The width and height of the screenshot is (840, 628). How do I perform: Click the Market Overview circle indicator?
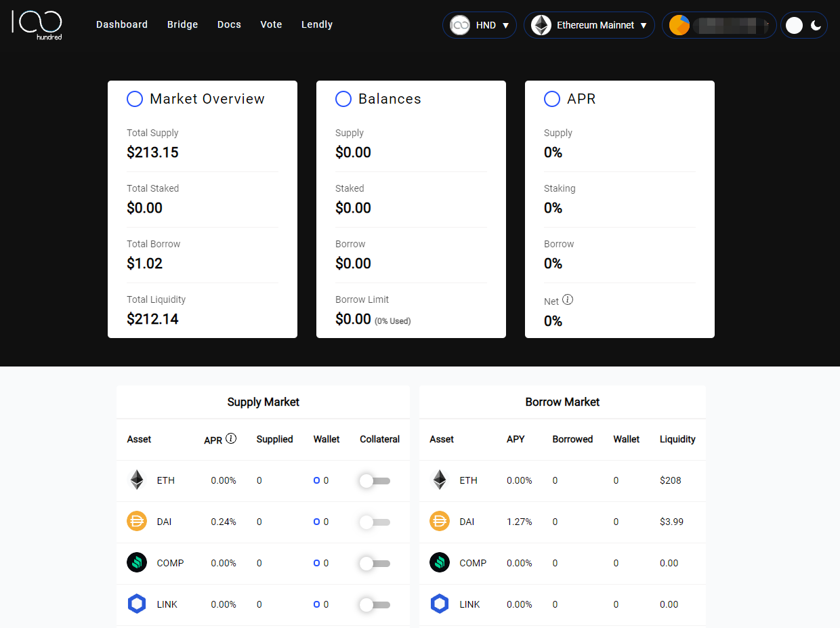pyautogui.click(x=135, y=99)
